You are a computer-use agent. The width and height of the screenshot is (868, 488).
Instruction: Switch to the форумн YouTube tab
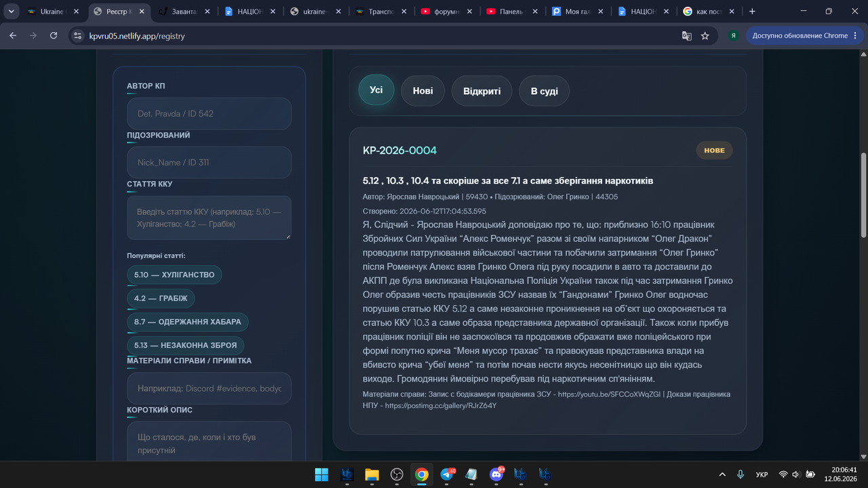coord(447,12)
